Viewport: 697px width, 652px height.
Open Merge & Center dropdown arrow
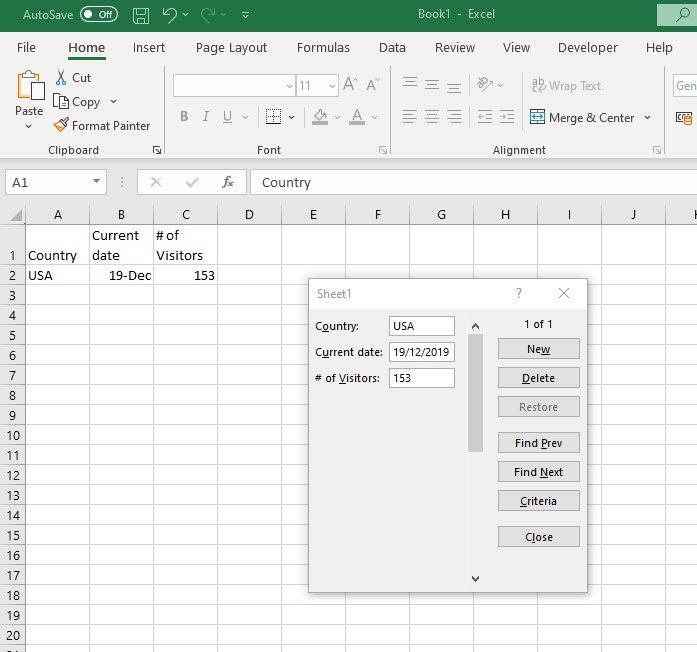[x=648, y=117]
